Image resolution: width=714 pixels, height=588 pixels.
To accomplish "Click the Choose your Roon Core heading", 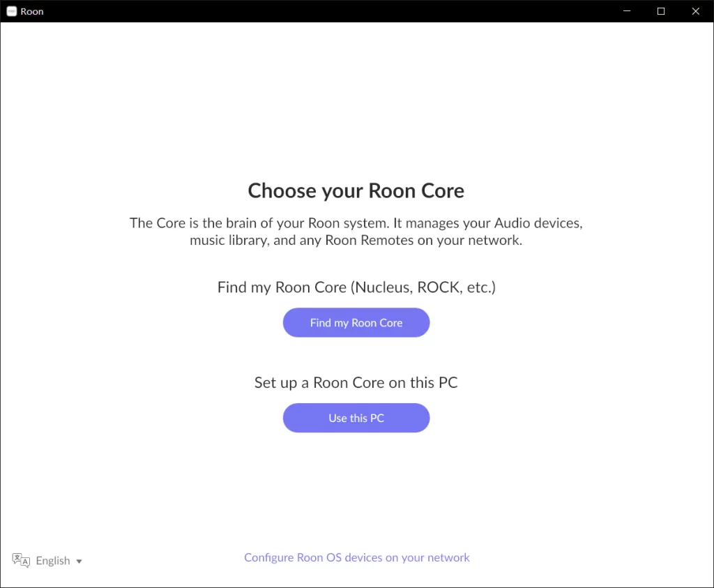I will [x=356, y=191].
